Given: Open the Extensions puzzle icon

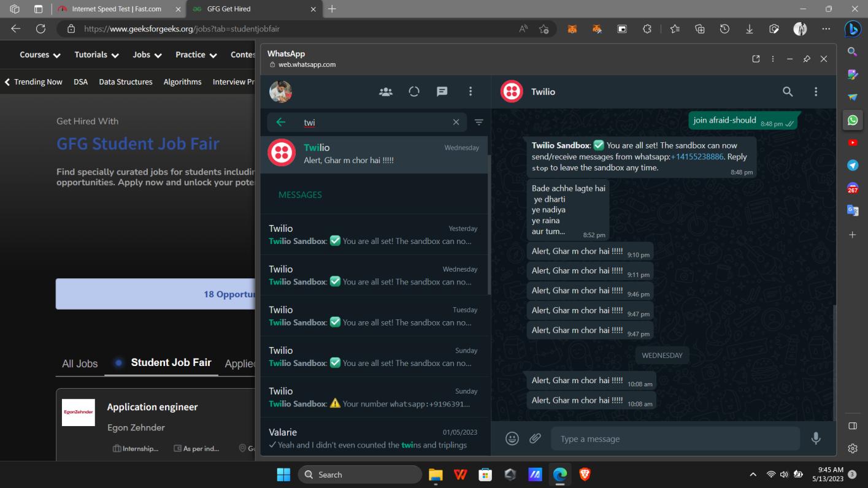Looking at the screenshot, I should click(x=647, y=29).
